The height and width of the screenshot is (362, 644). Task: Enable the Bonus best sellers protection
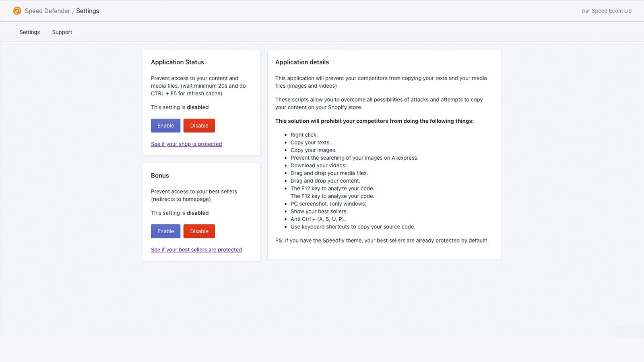[165, 231]
